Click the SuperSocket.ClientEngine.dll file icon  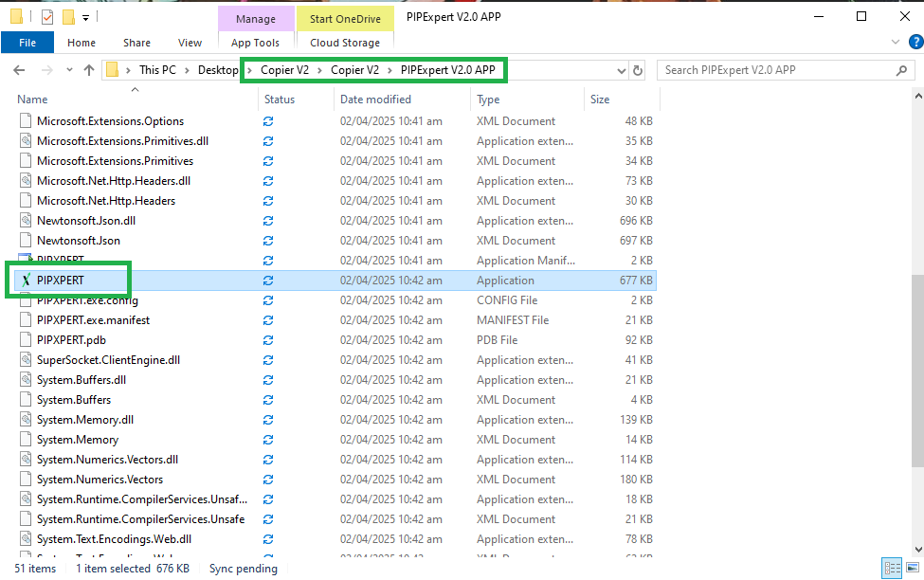point(26,360)
